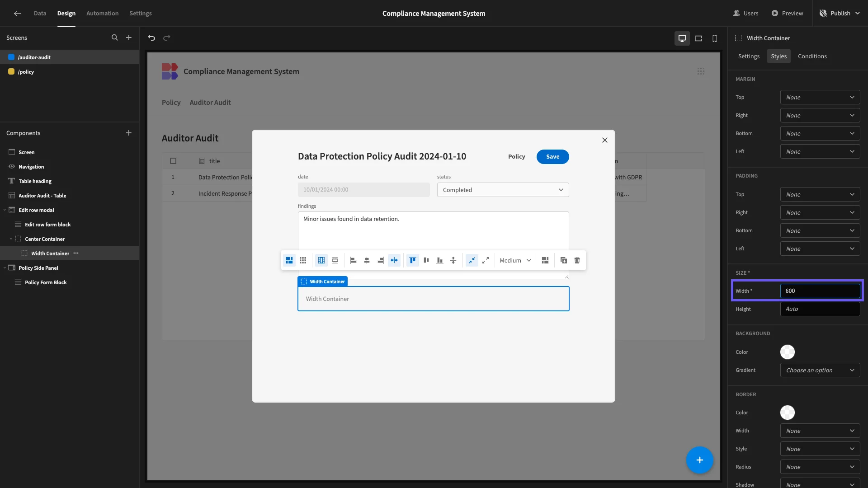Screen dimensions: 868x488
Task: Collapse the Center Container tree item
Action: pyautogui.click(x=11, y=239)
